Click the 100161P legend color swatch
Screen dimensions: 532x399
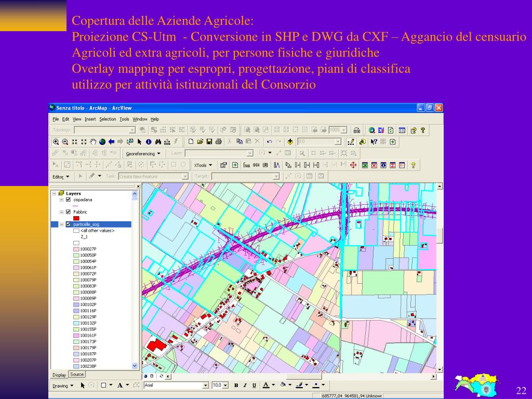pyautogui.click(x=76, y=336)
